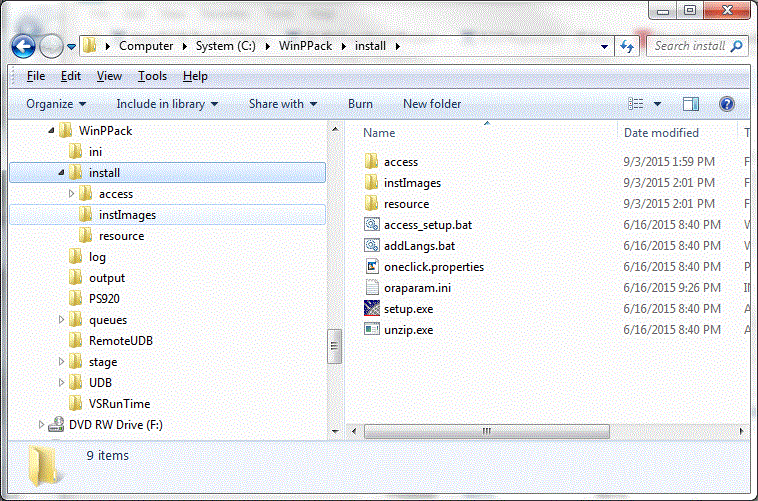Select the unzip.exe icon
Screen dimensions: 758x501
(372, 329)
